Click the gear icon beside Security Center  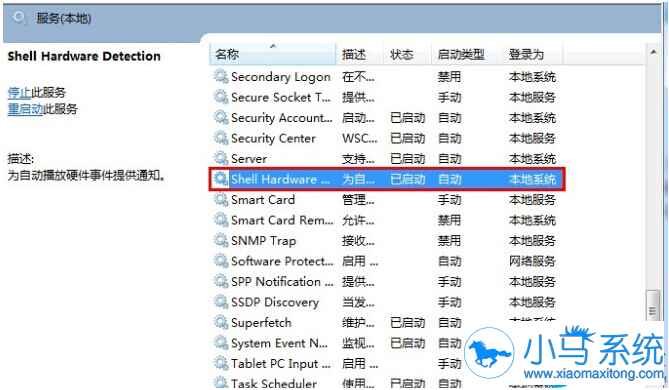[221, 138]
